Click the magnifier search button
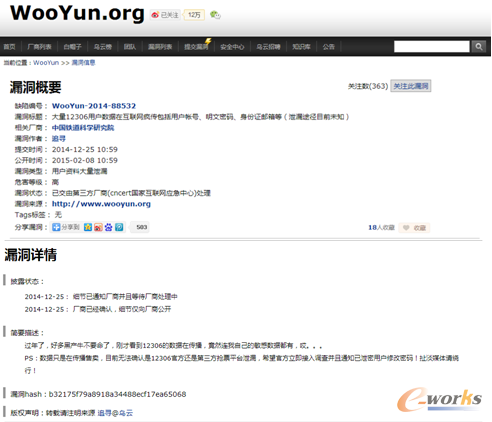 tap(479, 46)
